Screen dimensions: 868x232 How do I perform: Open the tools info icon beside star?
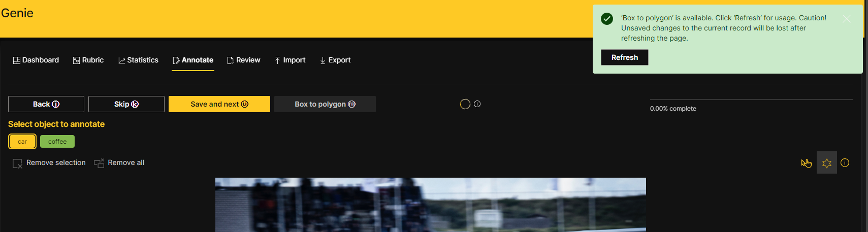(x=845, y=163)
